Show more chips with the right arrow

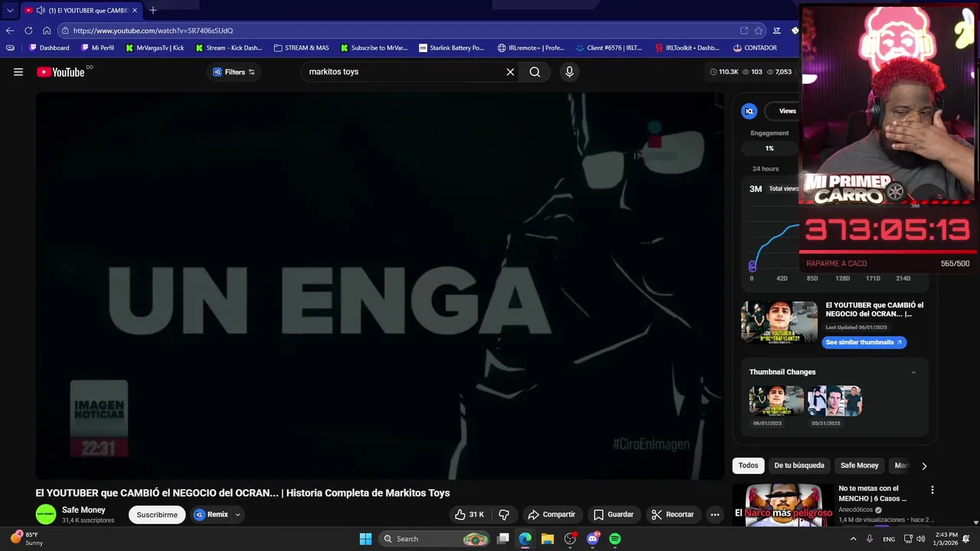point(924,465)
